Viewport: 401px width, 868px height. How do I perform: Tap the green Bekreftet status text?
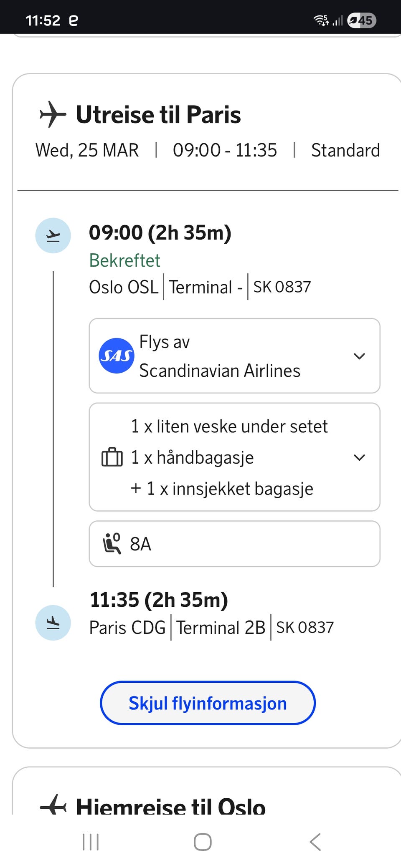pyautogui.click(x=124, y=260)
